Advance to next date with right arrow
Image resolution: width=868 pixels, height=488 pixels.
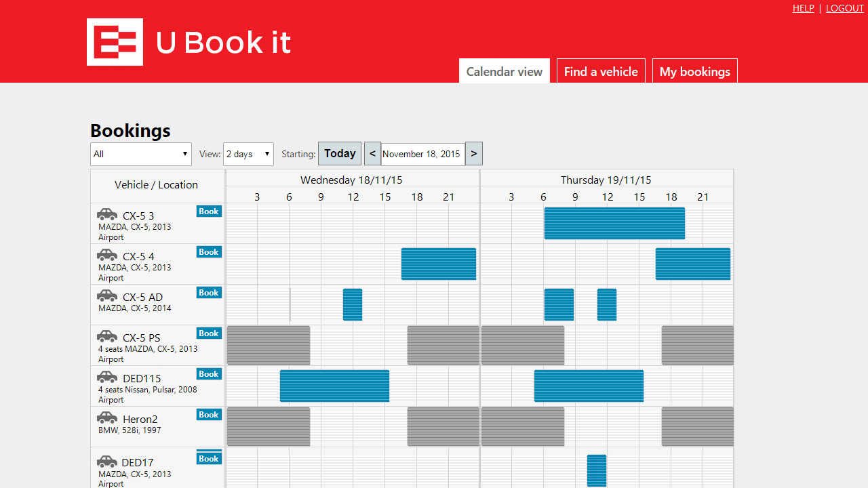[x=474, y=154]
